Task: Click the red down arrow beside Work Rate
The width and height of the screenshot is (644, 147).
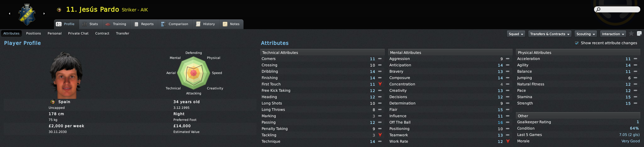Action: tap(508, 141)
